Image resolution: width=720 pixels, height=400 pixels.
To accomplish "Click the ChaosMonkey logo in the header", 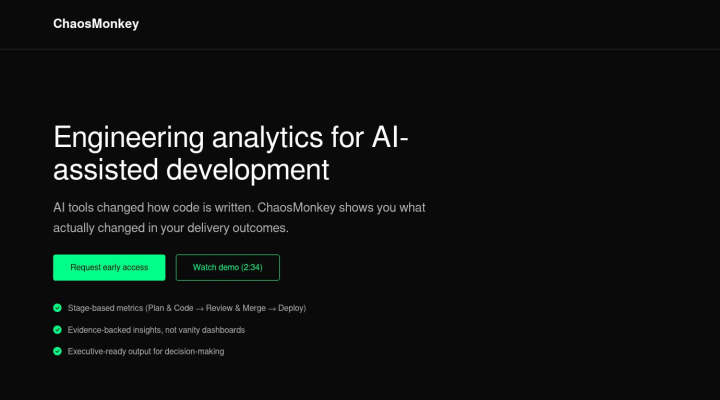I will coord(96,24).
